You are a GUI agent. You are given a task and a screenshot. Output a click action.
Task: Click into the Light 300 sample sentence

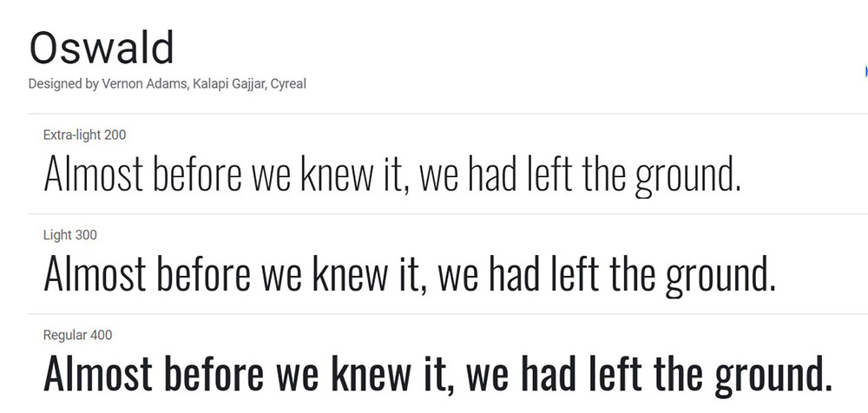(x=410, y=275)
